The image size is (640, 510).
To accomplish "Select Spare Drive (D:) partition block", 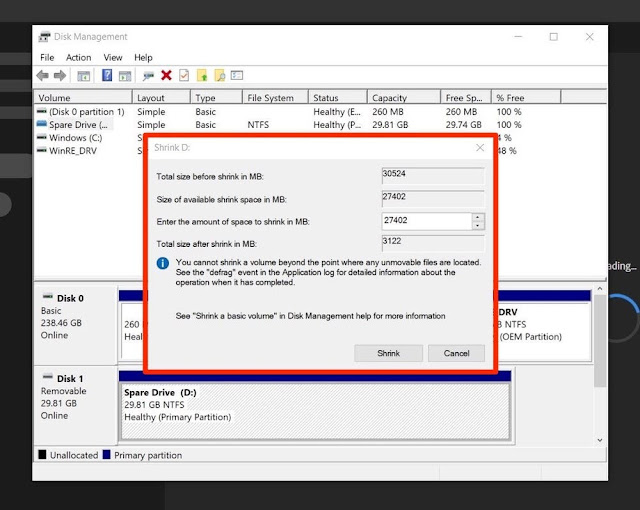I will 316,411.
